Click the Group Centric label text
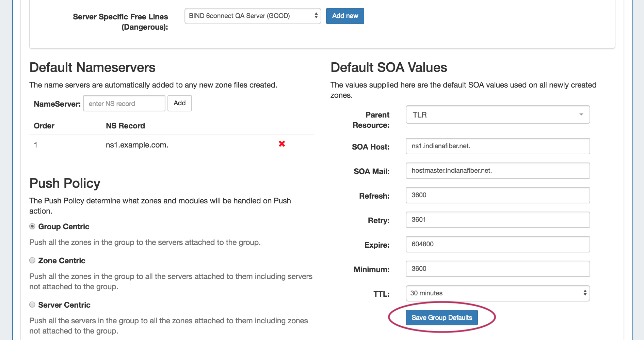Screen dimensions: 644x340 click(64, 227)
